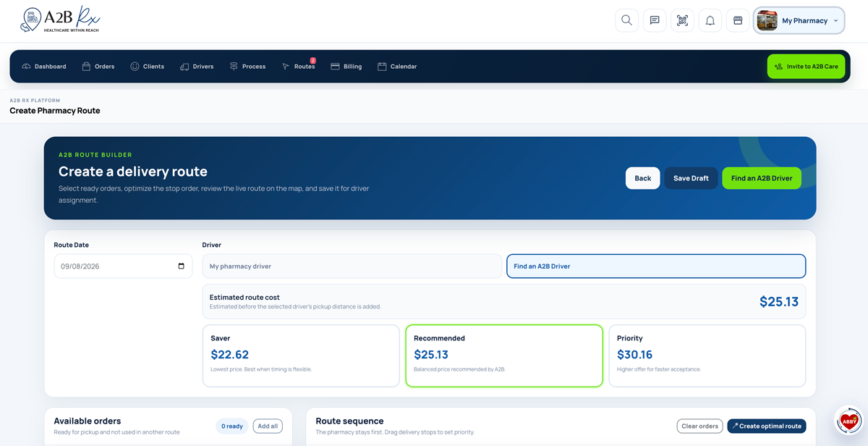Viewport: 868px width, 446px height.
Task: Open the search icon in header
Action: [x=627, y=20]
